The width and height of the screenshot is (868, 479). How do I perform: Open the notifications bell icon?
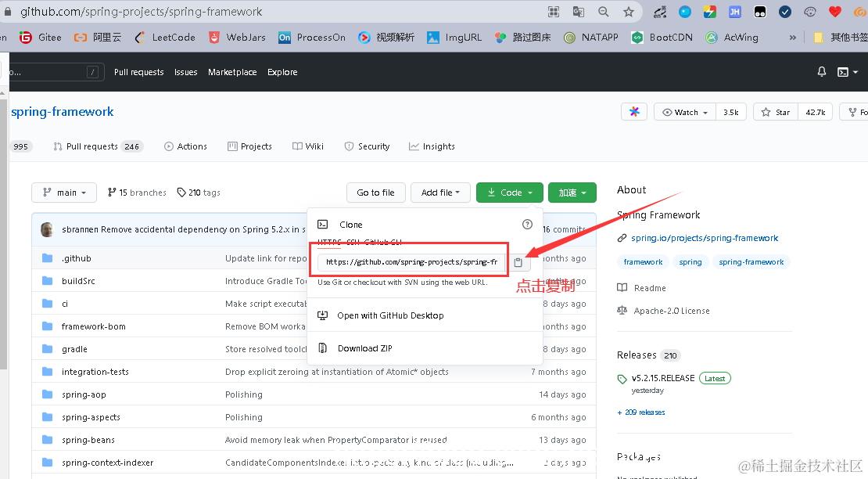coord(822,71)
